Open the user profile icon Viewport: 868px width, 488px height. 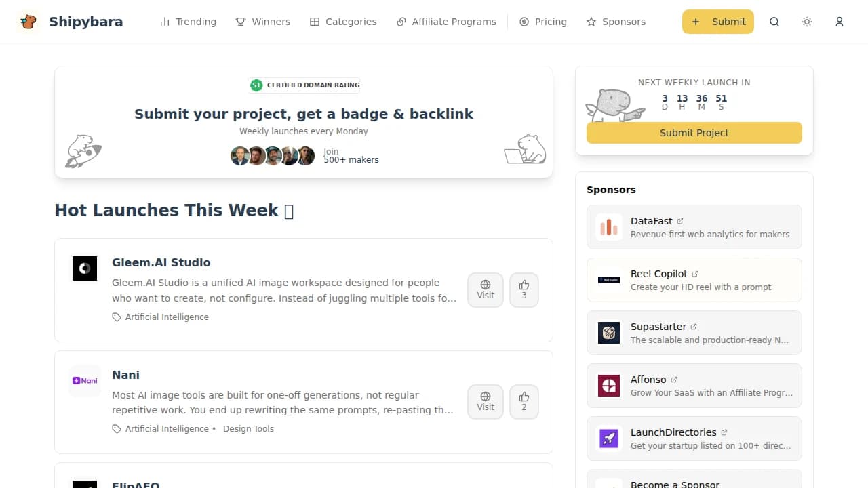pyautogui.click(x=840, y=22)
